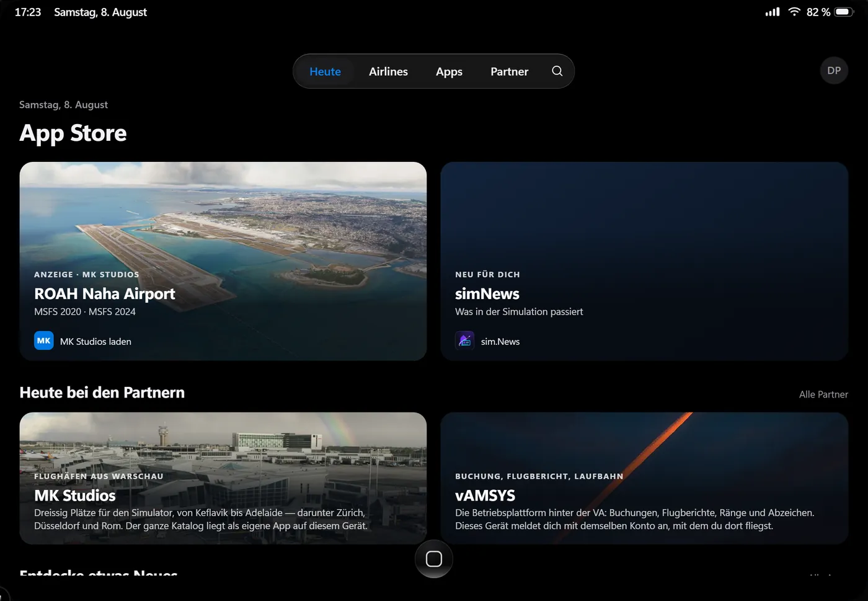
Task: Tap the home button at bottom center
Action: [434, 559]
